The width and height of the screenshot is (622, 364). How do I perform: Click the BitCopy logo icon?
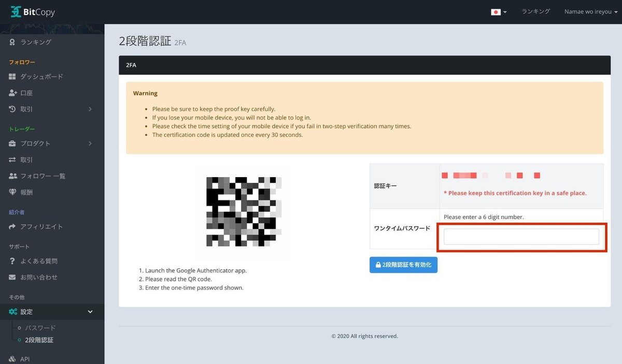coord(16,11)
